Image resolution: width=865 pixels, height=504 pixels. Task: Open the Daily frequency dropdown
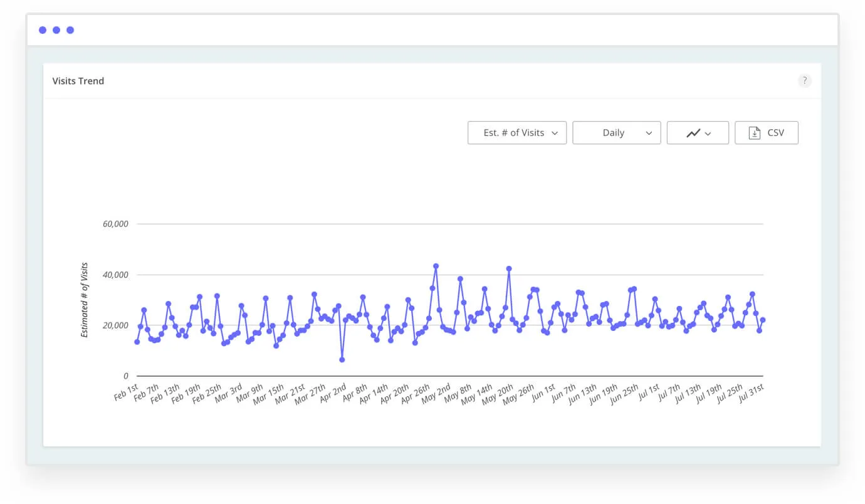[616, 132]
